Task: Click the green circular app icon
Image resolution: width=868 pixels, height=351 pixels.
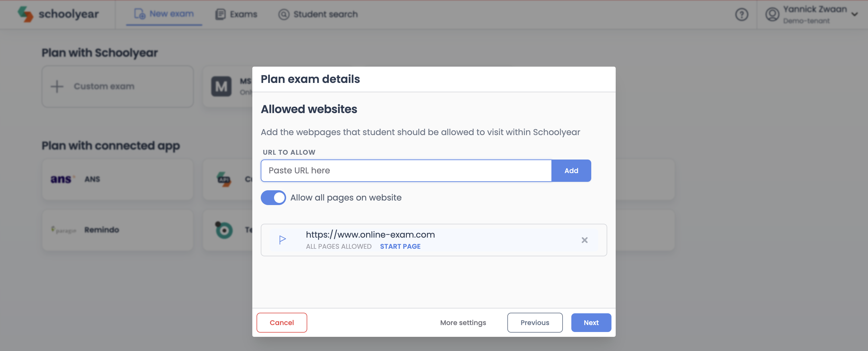Action: [224, 230]
